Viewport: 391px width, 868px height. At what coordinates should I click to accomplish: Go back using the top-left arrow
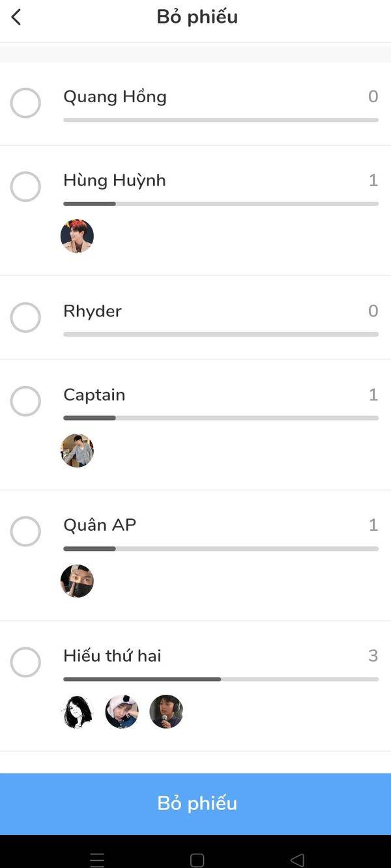point(16,18)
